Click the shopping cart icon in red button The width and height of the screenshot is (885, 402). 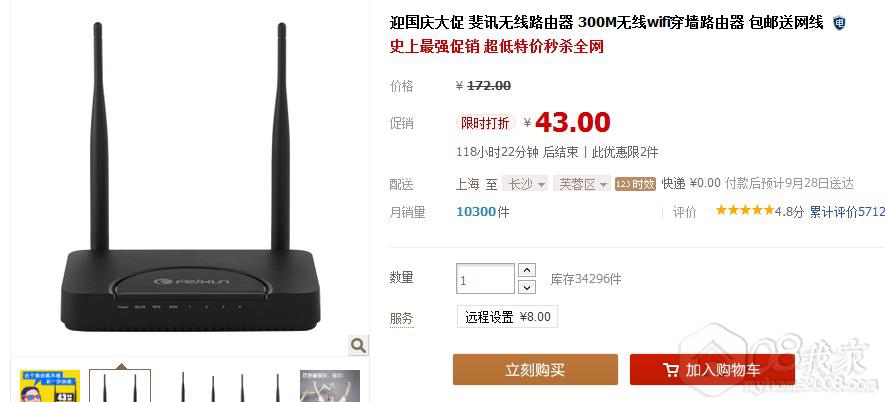671,370
